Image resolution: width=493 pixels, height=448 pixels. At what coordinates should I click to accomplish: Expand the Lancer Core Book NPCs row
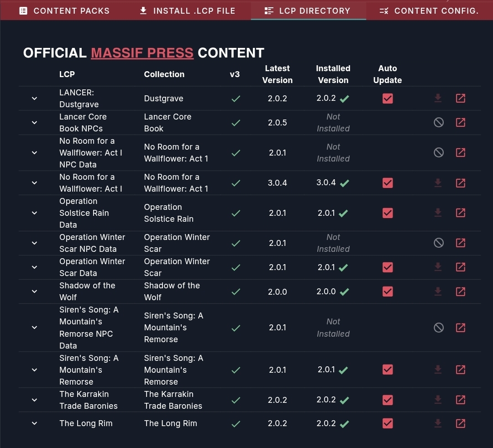coord(35,123)
